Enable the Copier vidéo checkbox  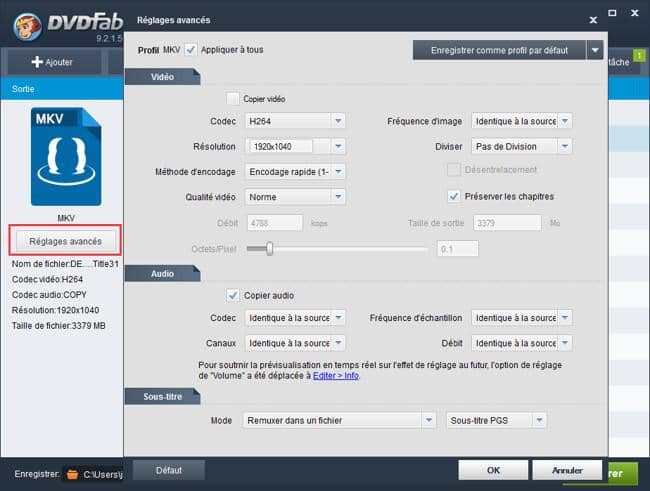[x=233, y=99]
